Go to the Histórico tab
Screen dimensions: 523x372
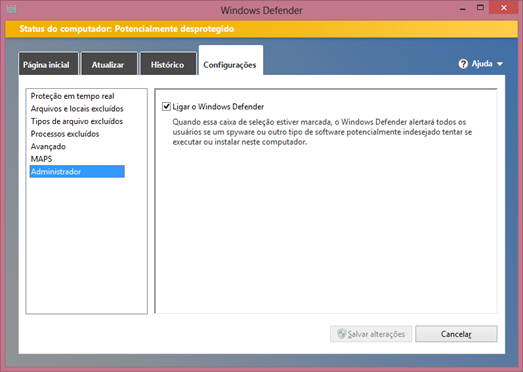pyautogui.click(x=168, y=63)
